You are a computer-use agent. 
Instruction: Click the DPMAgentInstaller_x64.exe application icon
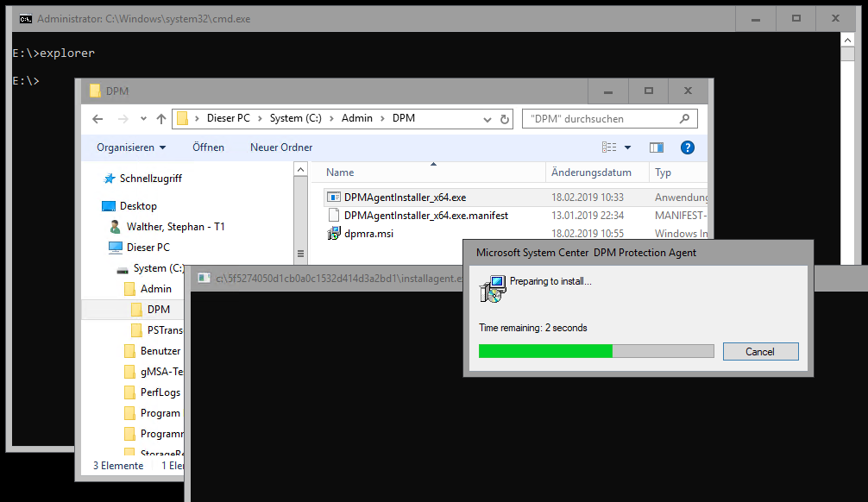(x=334, y=198)
